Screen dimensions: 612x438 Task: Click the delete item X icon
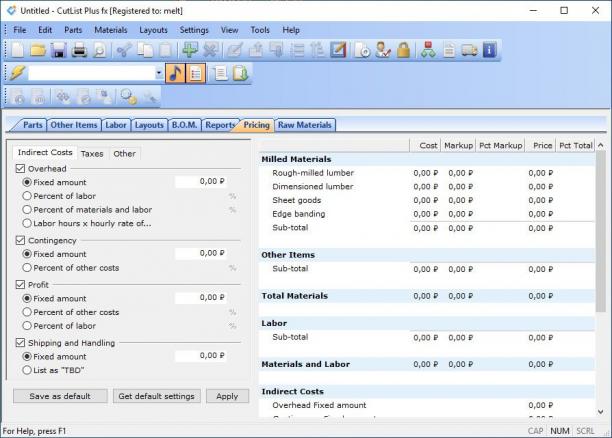[210, 50]
